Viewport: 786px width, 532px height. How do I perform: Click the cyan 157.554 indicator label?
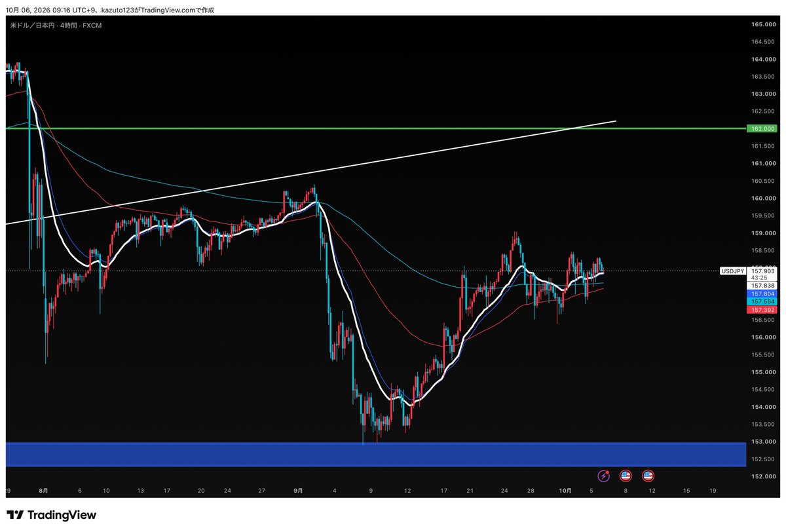point(762,302)
